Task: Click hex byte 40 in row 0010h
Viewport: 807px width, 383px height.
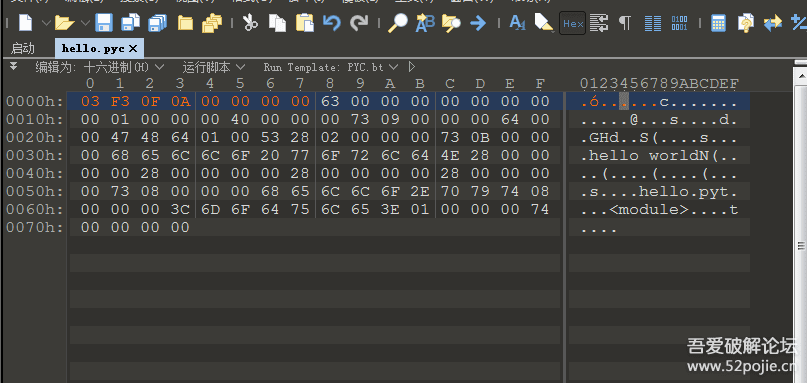Action: pyautogui.click(x=240, y=119)
